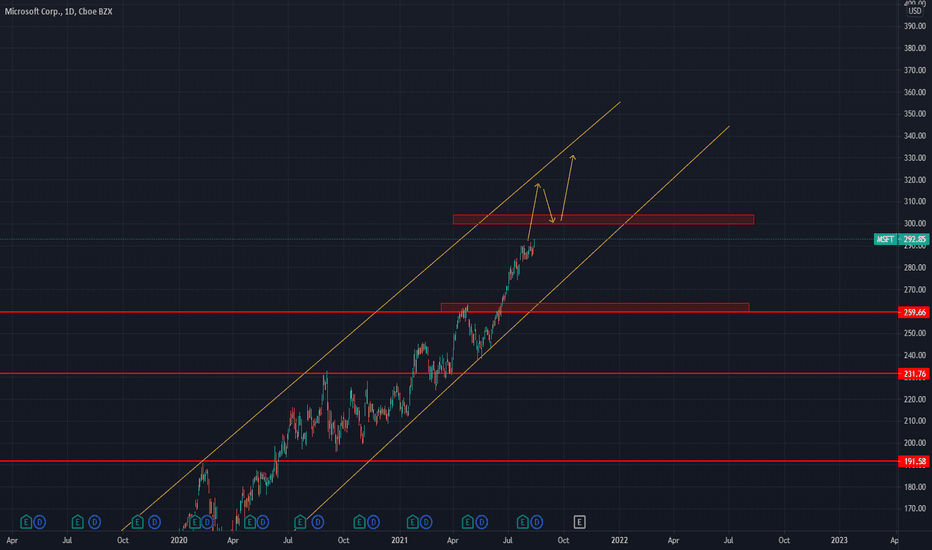
Task: Click the dividend marker just after Apr 2019
Action: point(39,522)
